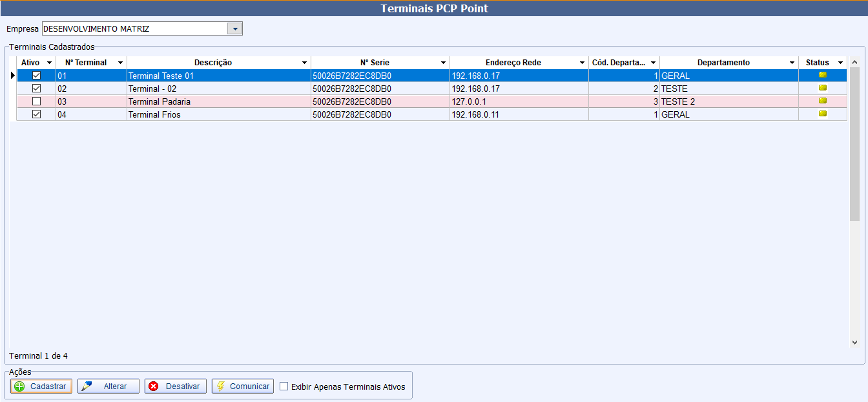Click the green plus Cadastrar icon

[x=19, y=386]
